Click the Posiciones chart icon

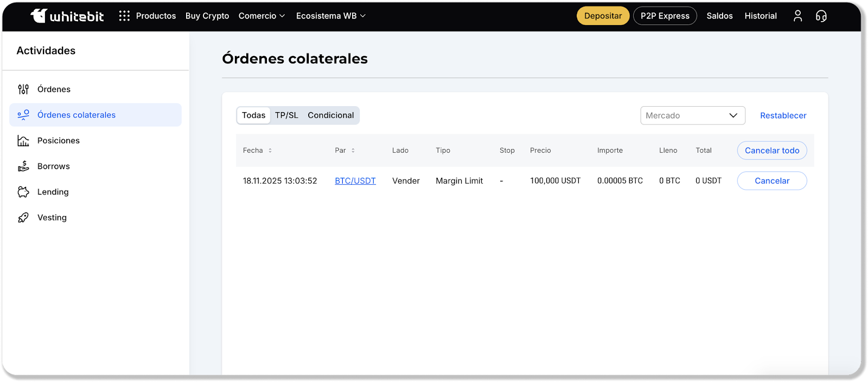pyautogui.click(x=23, y=141)
